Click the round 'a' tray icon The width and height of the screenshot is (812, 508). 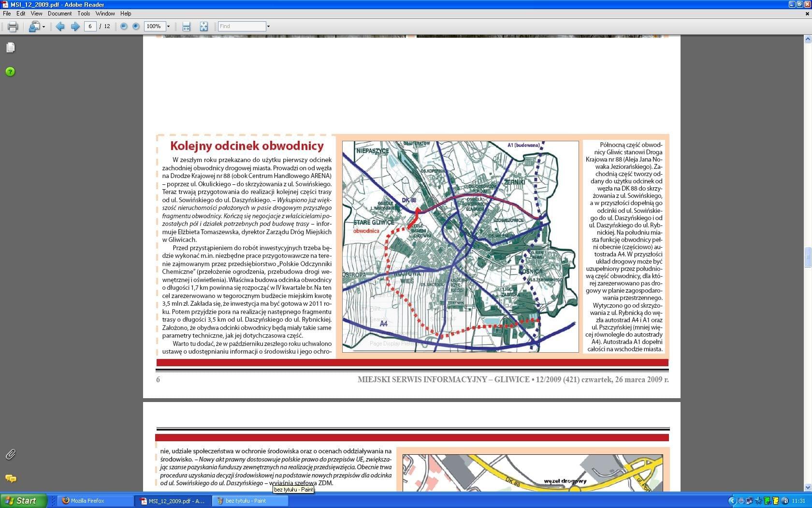(785, 501)
